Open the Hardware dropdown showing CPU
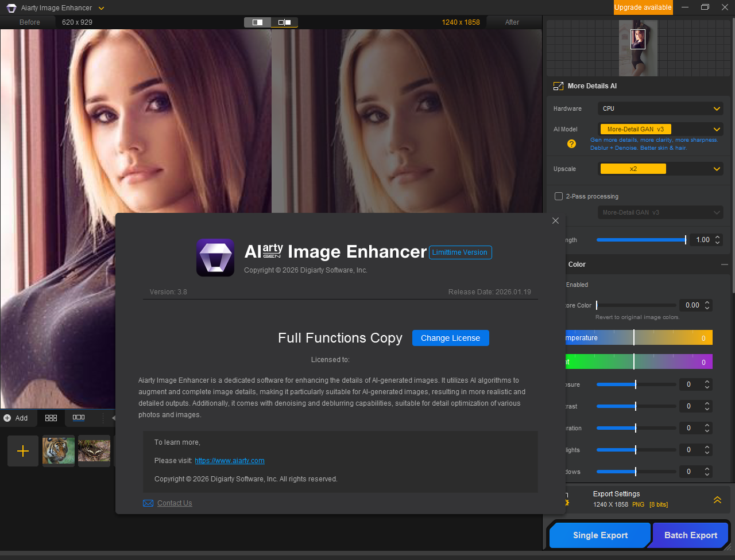Screen dimensions: 735x560 click(x=660, y=108)
